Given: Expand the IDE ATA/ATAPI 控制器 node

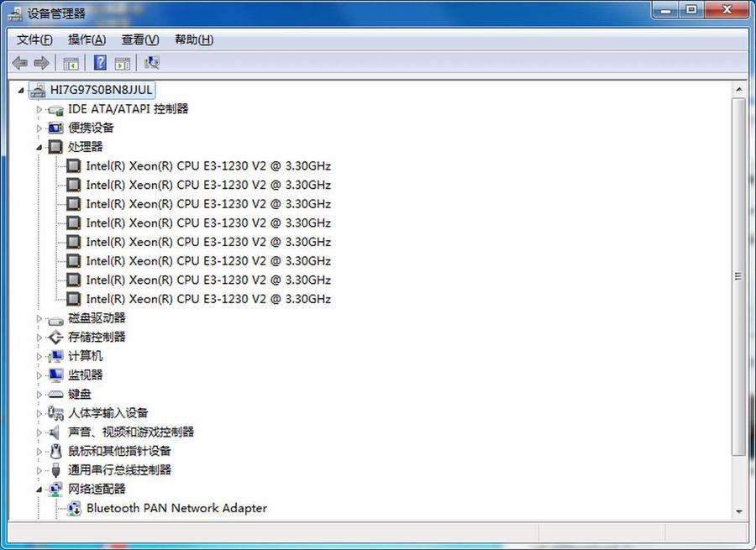Looking at the screenshot, I should coord(39,109).
